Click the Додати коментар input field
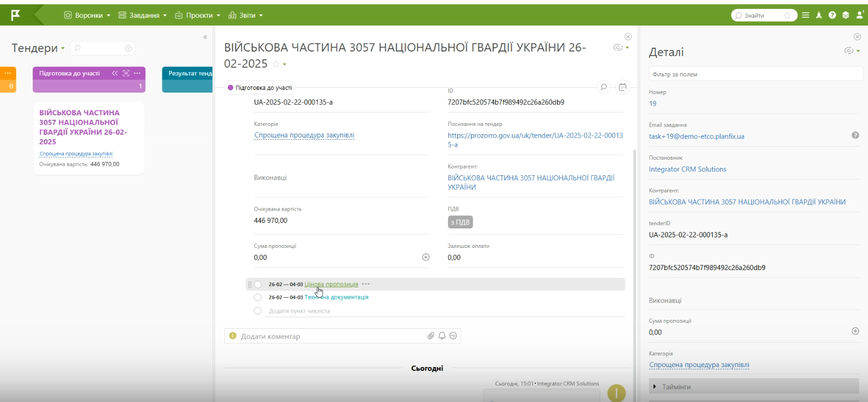 pos(330,337)
